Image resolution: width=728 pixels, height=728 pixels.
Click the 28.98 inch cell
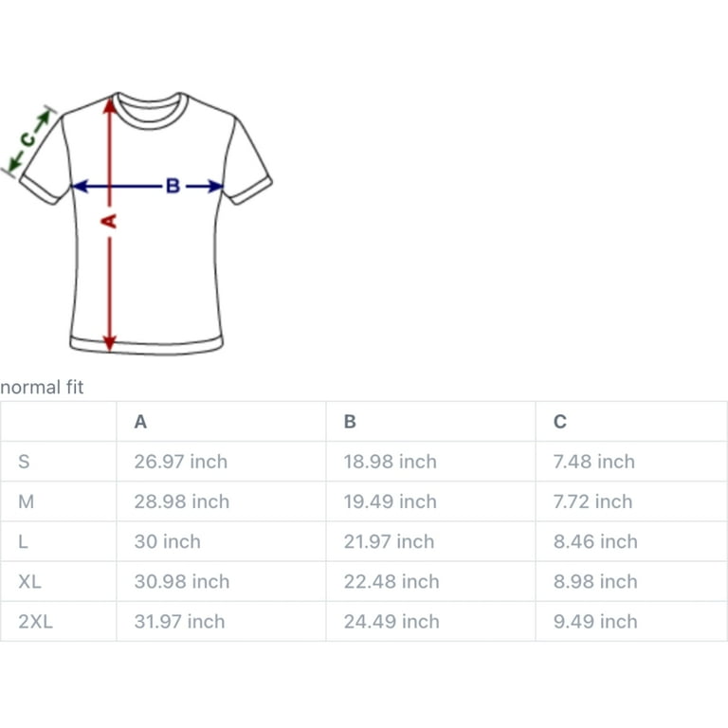(x=182, y=501)
